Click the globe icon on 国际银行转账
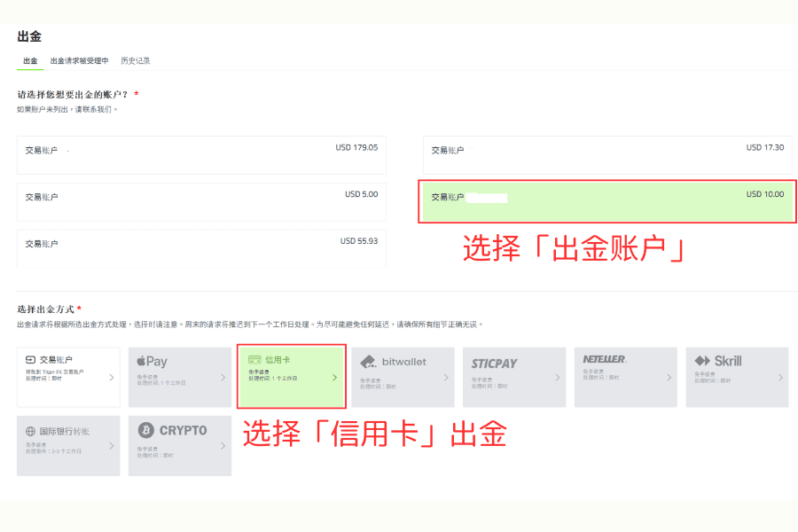The height and width of the screenshot is (532, 798). (30, 431)
